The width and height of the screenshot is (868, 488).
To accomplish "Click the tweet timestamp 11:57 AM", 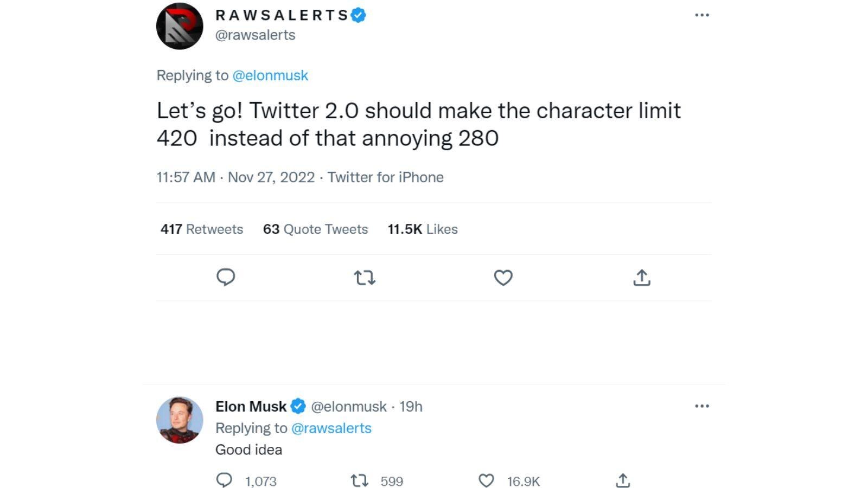I will (x=186, y=177).
